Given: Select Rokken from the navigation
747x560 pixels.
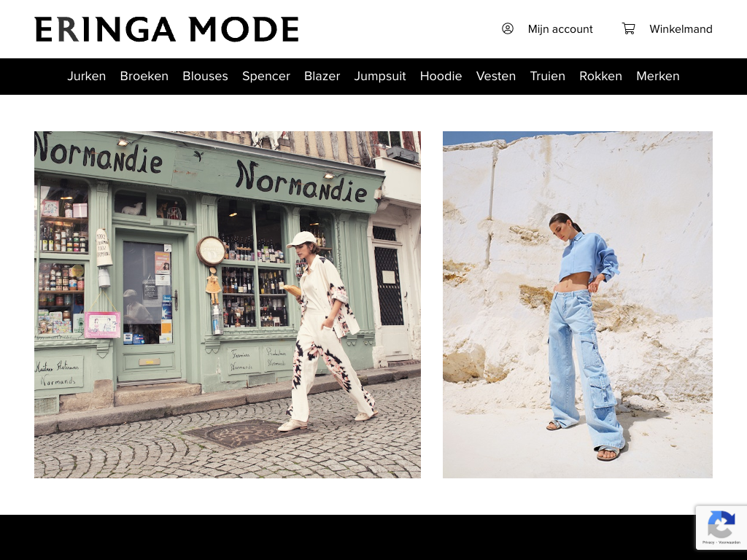Looking at the screenshot, I should (x=600, y=76).
